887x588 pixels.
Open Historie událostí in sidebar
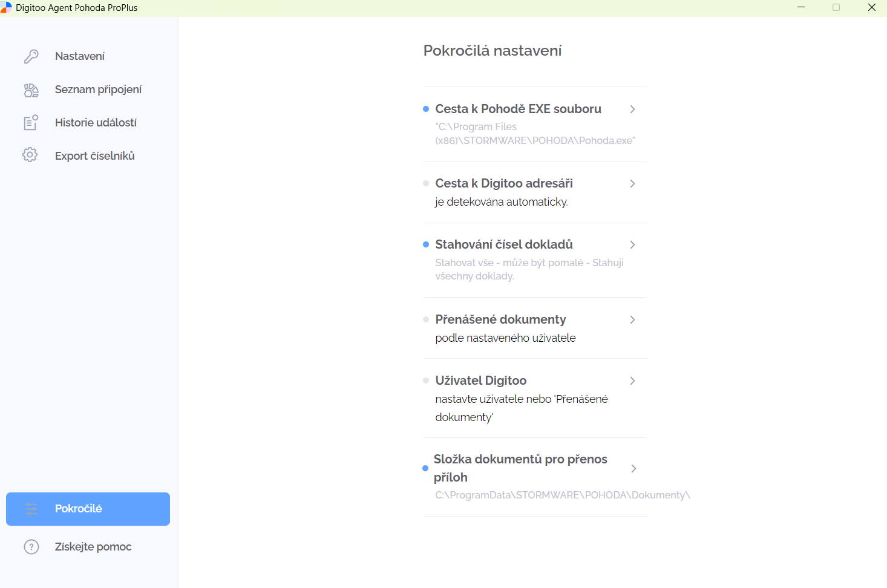coord(96,123)
